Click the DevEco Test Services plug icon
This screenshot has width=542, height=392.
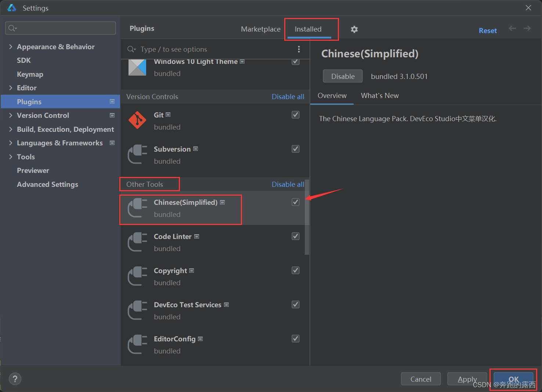pyautogui.click(x=137, y=310)
